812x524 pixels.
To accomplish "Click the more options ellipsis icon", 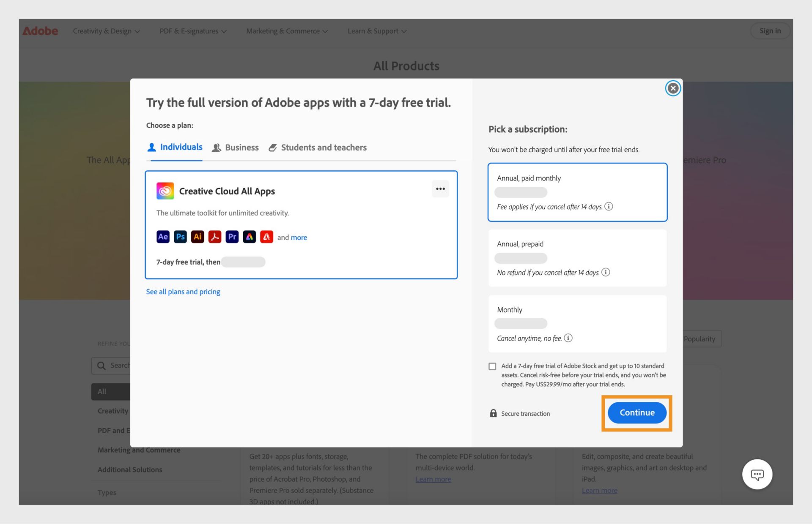I will [440, 188].
